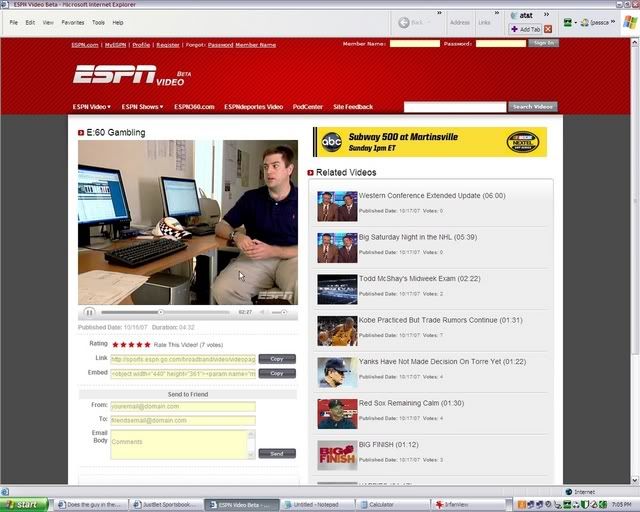The width and height of the screenshot is (640, 512).
Task: Open the BIG FINISH video thumbnail
Action: click(337, 455)
